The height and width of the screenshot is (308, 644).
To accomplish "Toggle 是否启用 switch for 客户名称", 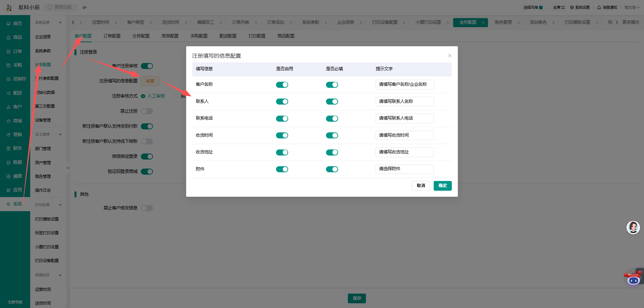I will pyautogui.click(x=282, y=85).
